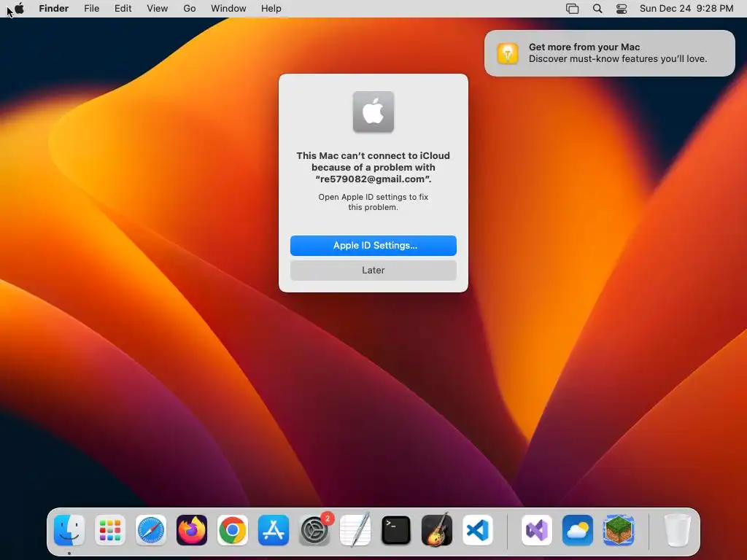Image resolution: width=747 pixels, height=560 pixels.
Task: Open the Edit menu
Action: point(123,9)
